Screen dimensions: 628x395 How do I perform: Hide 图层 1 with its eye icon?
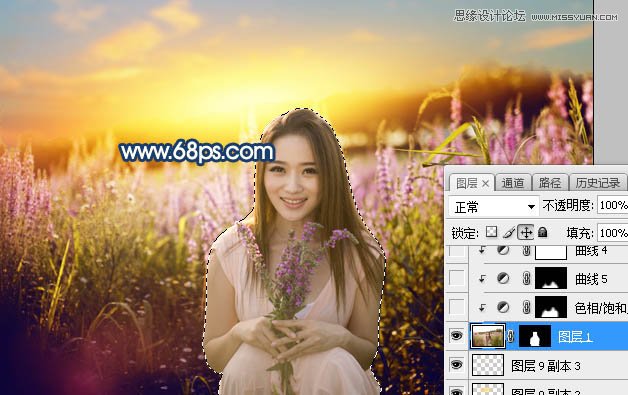point(457,336)
